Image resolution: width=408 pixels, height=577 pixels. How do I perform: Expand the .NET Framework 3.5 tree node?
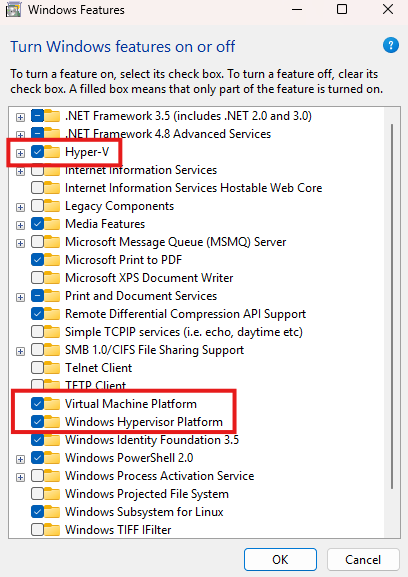click(20, 117)
